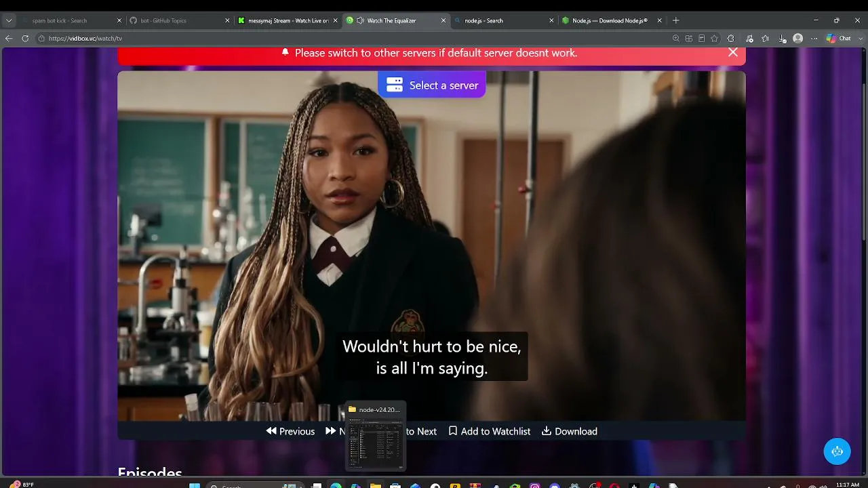Open the reader view icon in the address bar
The height and width of the screenshot is (488, 868).
tap(701, 39)
